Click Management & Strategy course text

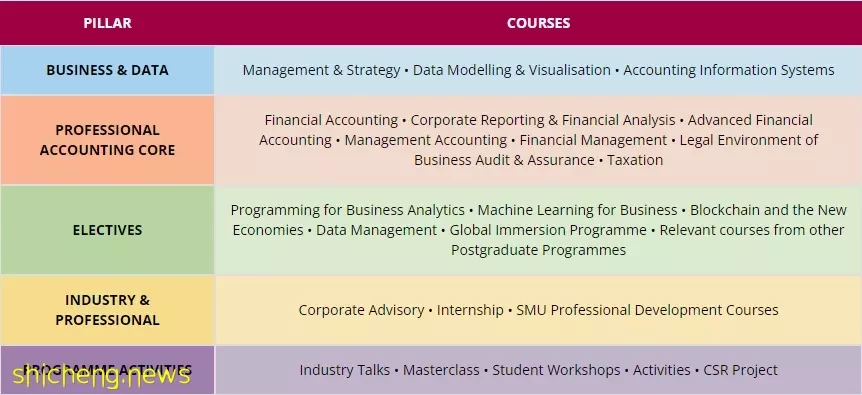[x=322, y=70]
